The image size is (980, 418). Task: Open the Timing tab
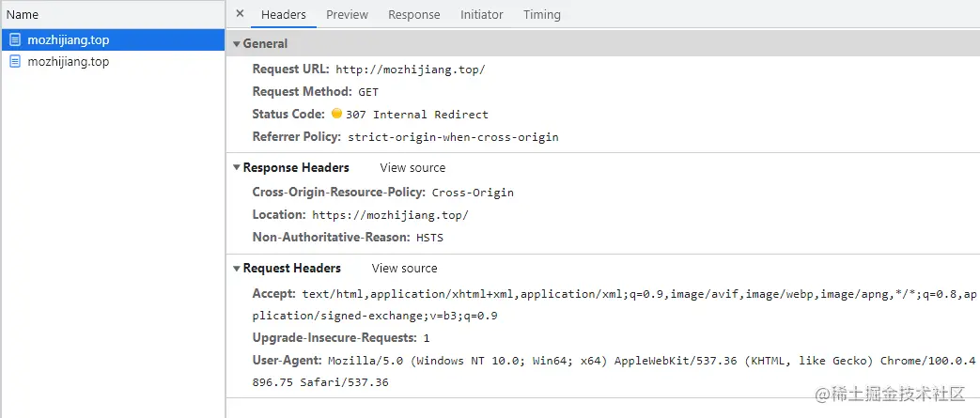pyautogui.click(x=542, y=14)
